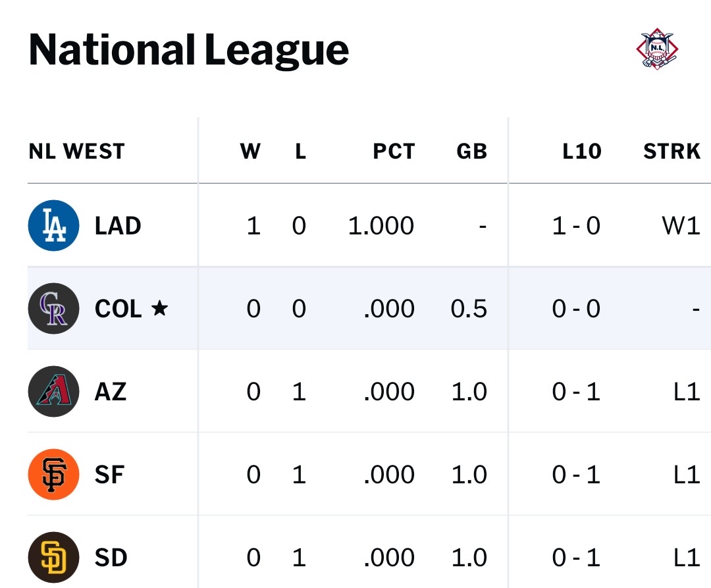Click the San Francisco Giants logo
711x588 pixels.
53,474
